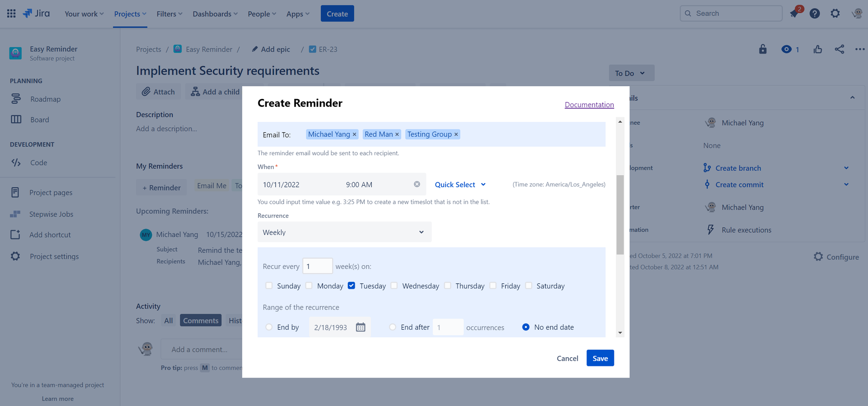This screenshot has height=406, width=868.
Task: Open the notifications bell icon
Action: tap(794, 14)
